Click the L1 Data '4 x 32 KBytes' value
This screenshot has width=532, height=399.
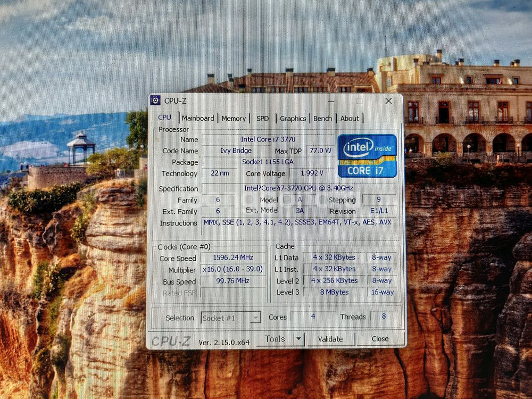334,257
